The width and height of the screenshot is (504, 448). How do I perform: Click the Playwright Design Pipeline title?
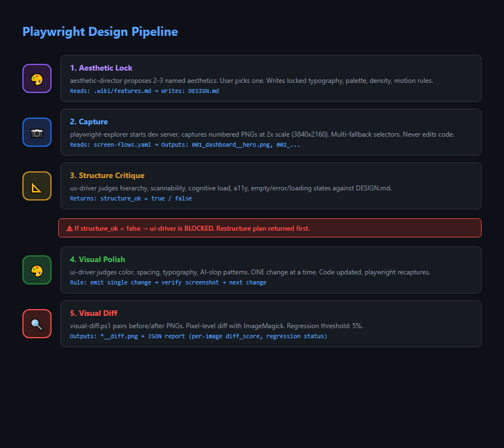pyautogui.click(x=100, y=31)
